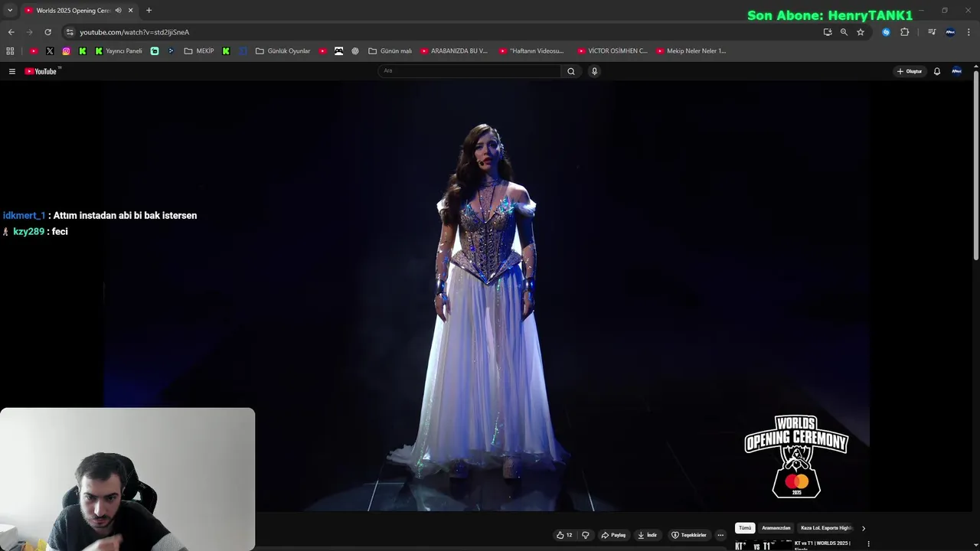
Task: Start voice search with microphone icon
Action: [x=594, y=71]
